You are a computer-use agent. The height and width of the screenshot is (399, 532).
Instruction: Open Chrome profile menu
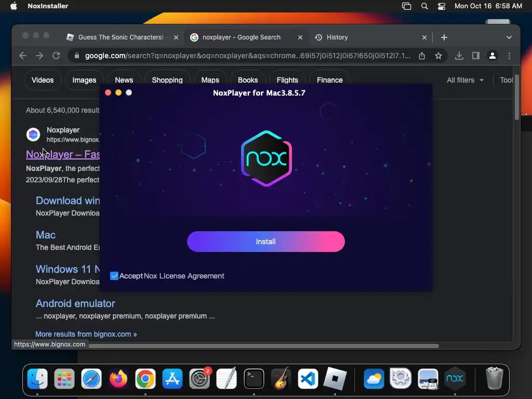pos(493,56)
